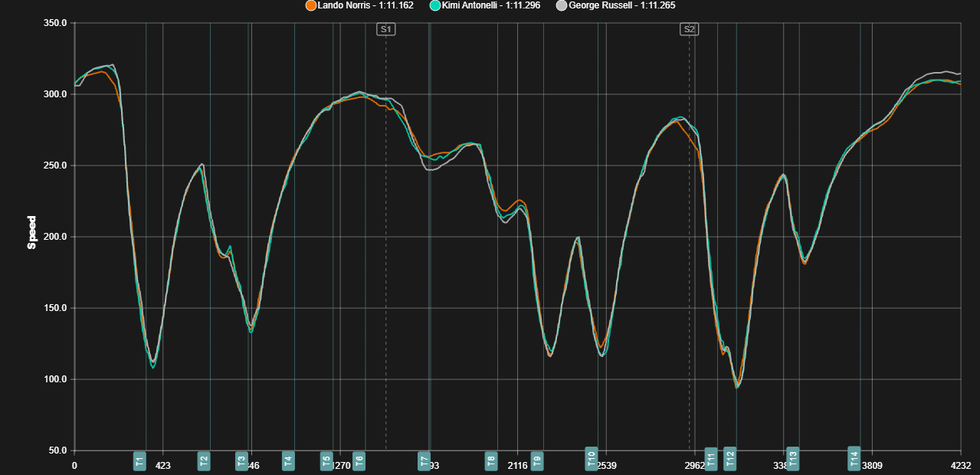Image resolution: width=980 pixels, height=475 pixels.
Task: Click the T7 corner label
Action: pos(424,460)
